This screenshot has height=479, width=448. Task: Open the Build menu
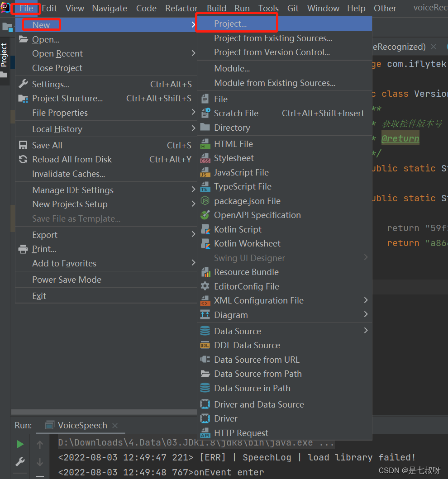click(216, 8)
